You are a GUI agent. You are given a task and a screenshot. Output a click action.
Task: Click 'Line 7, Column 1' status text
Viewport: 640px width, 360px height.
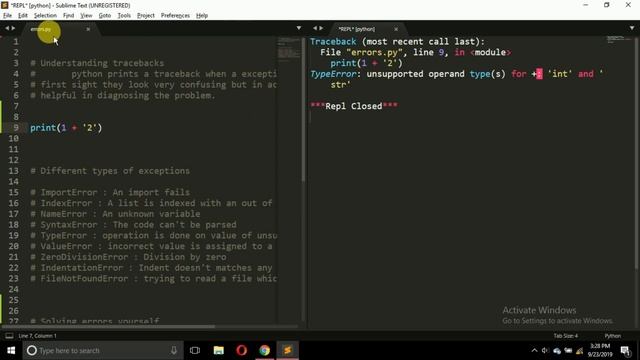tap(38, 336)
